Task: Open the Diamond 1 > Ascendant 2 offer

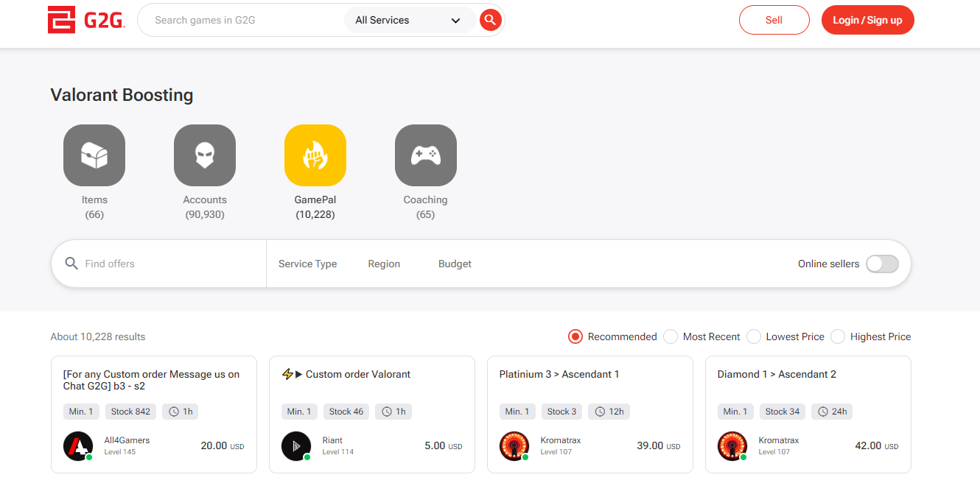Action: (x=777, y=374)
